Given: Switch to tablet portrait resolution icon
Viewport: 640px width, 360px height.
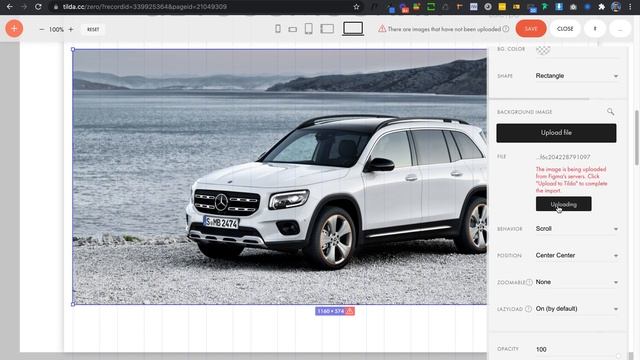Looking at the screenshot, I should point(309,29).
